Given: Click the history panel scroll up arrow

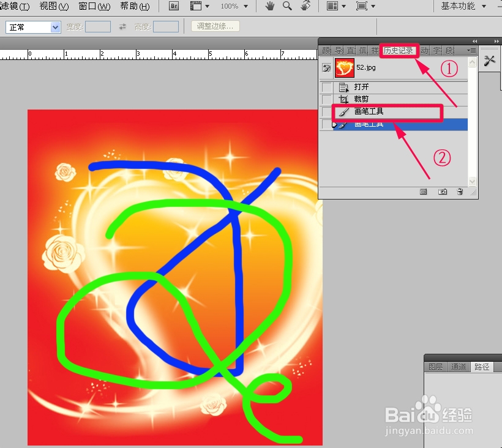Looking at the screenshot, I should click(x=472, y=62).
